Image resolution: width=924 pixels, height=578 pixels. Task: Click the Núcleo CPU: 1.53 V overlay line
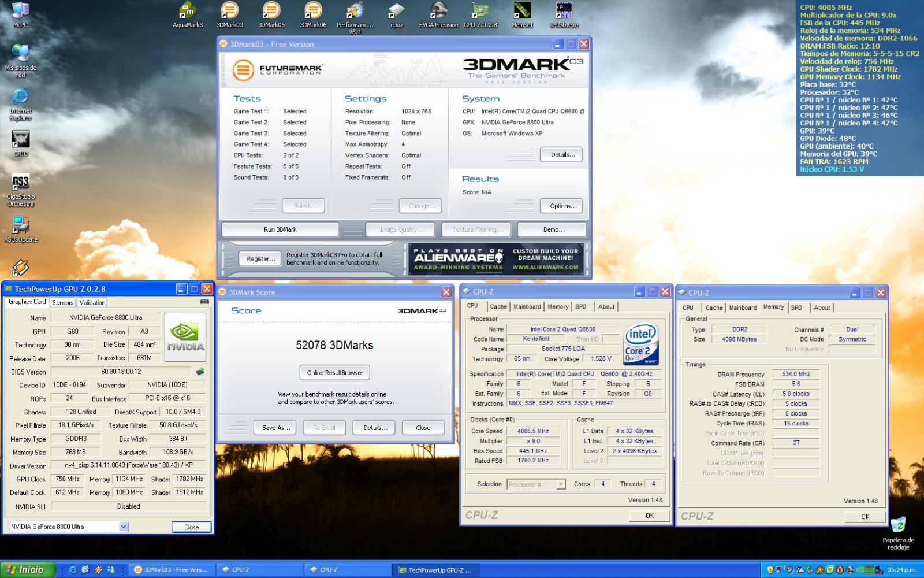[x=832, y=169]
